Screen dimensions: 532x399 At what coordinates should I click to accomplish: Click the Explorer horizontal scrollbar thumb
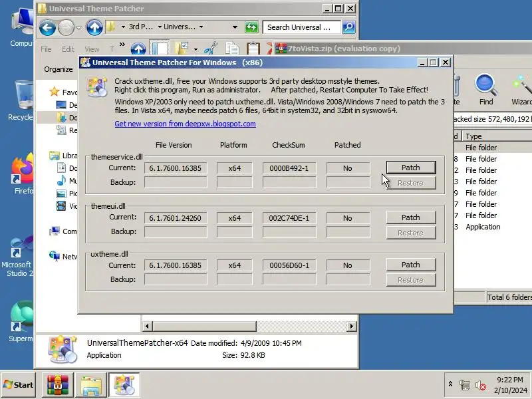click(x=205, y=327)
